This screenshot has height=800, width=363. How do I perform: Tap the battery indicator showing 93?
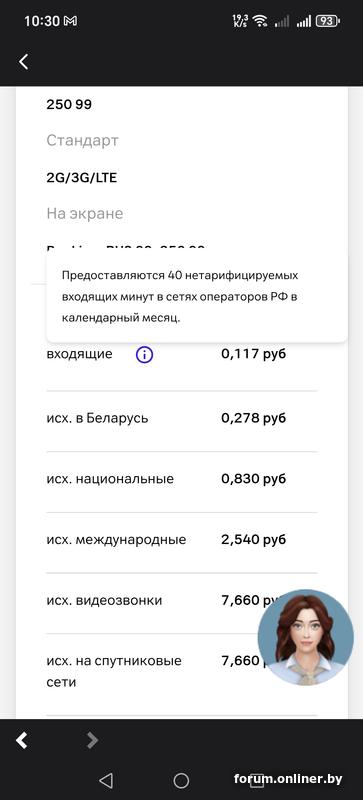pyautogui.click(x=328, y=21)
